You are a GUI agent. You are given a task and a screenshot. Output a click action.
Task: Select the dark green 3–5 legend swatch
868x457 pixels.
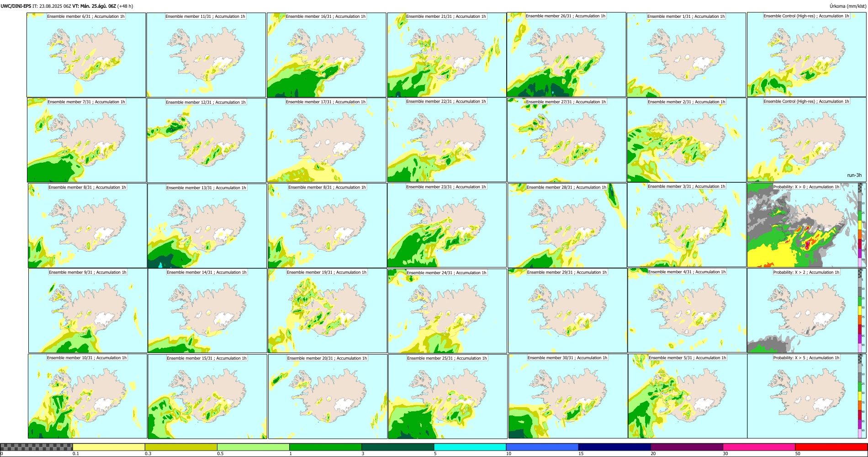[x=397, y=447]
